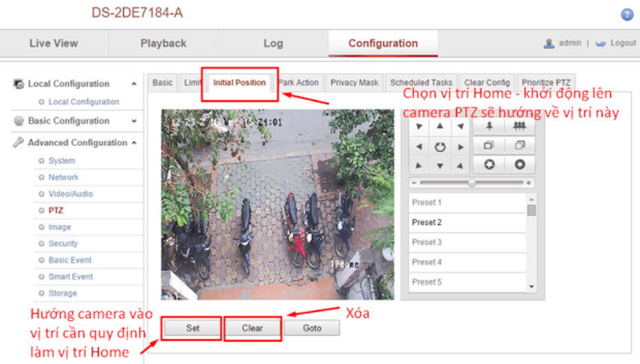Click Logout link
Screen dimensions: 640x364
click(623, 43)
